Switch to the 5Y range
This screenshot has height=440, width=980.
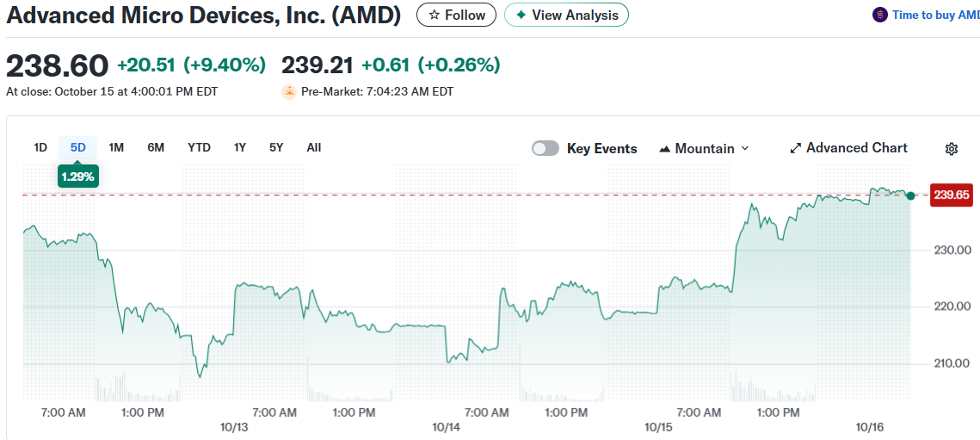tap(276, 147)
